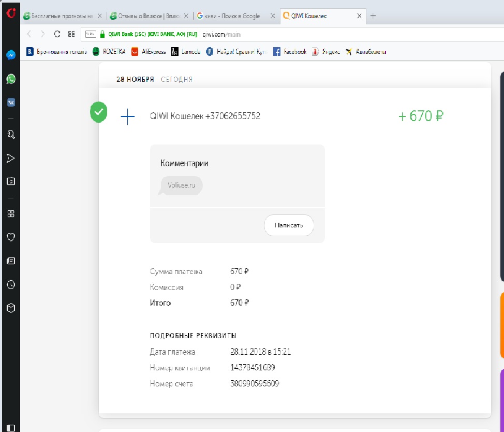Open the Авиабилеты bookmark

pyautogui.click(x=366, y=51)
